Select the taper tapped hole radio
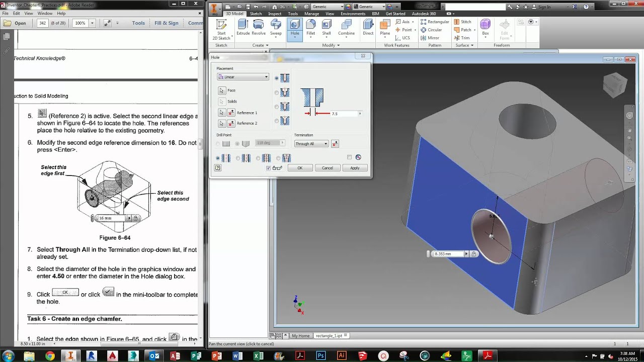This screenshot has width=644, height=362. pos(279,158)
